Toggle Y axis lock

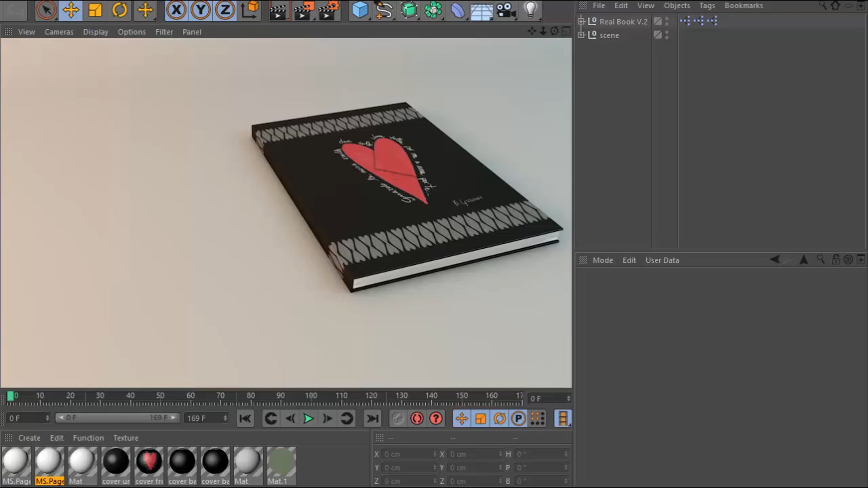click(200, 10)
